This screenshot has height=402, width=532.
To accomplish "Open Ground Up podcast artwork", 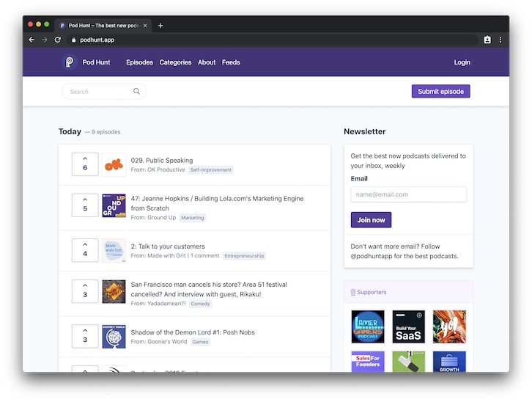I will coord(114,205).
